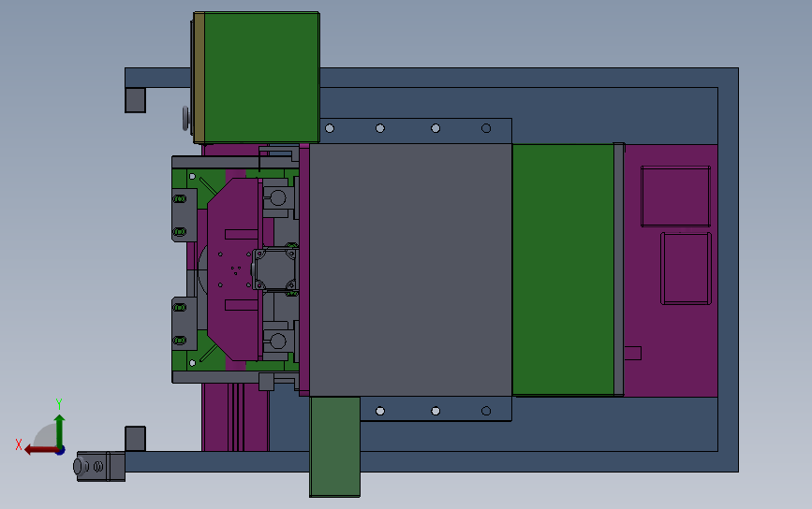
Task: Select the large green box atop the frame
Action: tap(261, 78)
